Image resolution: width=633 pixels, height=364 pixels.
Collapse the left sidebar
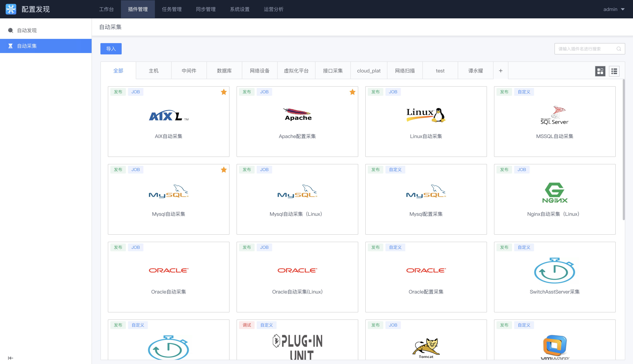tap(10, 358)
